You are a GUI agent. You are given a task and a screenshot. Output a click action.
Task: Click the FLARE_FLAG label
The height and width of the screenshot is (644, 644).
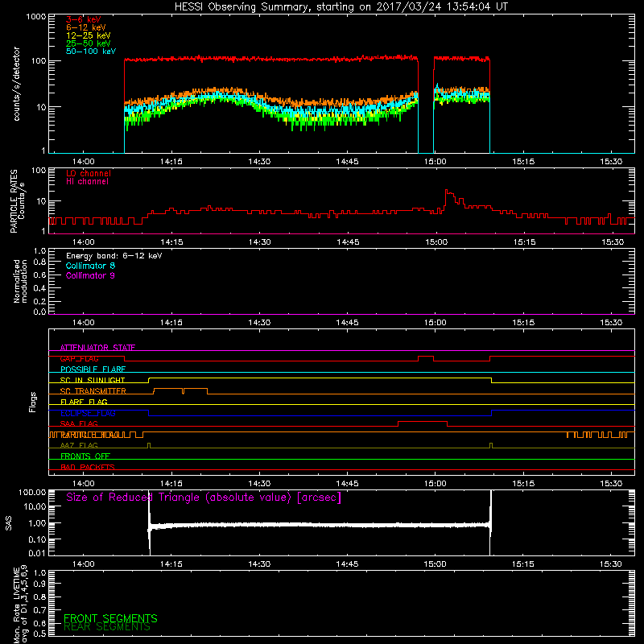84,402
